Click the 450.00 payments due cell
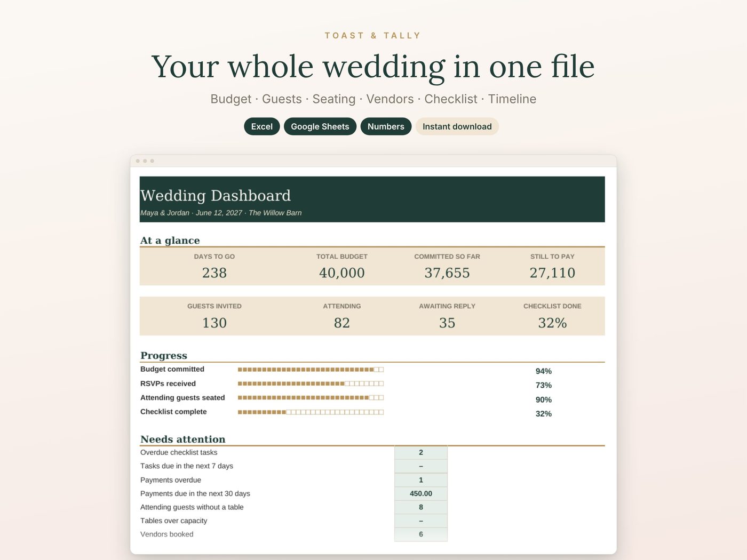The image size is (747, 560). click(x=421, y=494)
